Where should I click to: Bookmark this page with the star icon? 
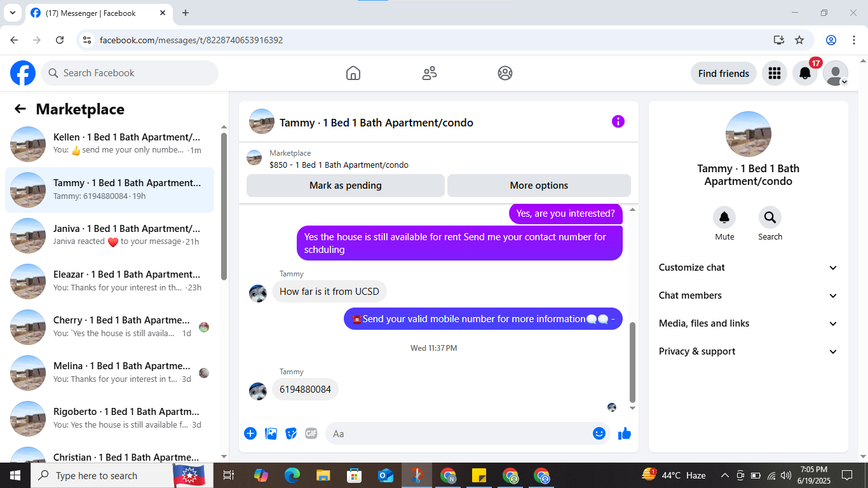[x=799, y=40]
